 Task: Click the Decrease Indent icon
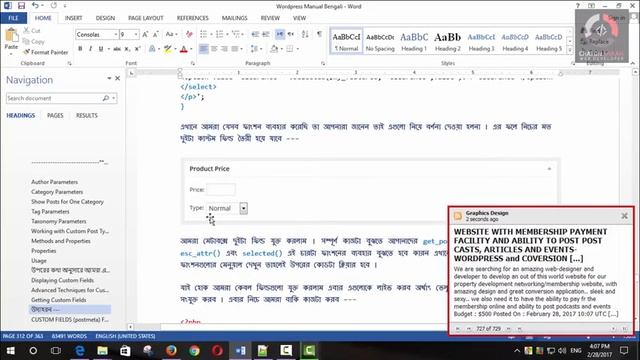click(x=255, y=34)
